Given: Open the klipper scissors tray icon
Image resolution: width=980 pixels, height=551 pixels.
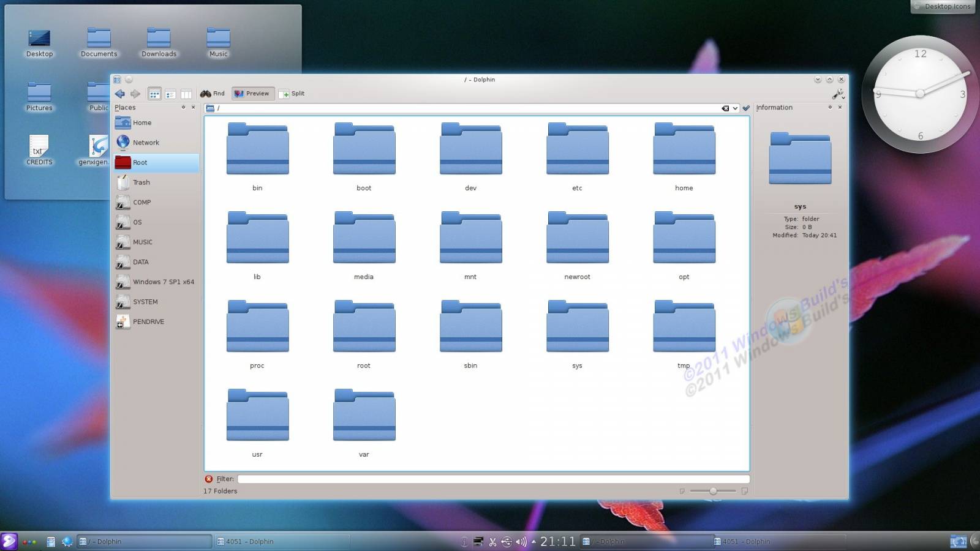Looking at the screenshot, I should click(x=492, y=541).
